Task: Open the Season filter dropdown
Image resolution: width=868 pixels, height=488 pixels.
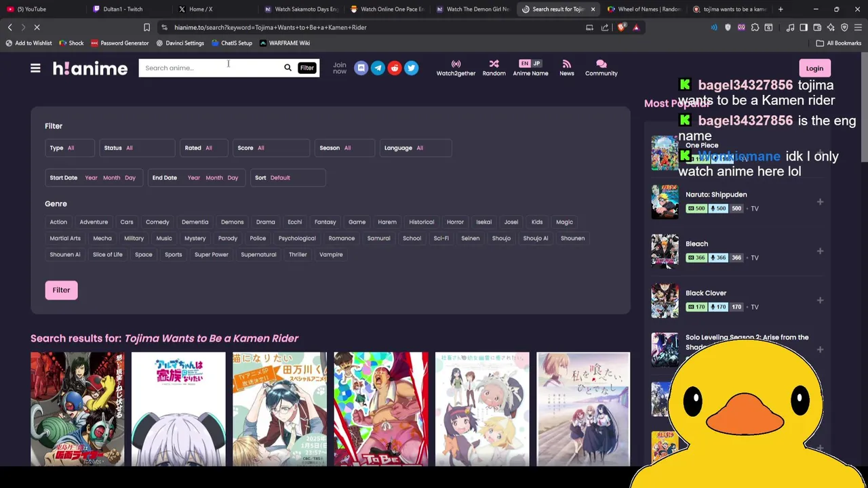Action: tap(344, 148)
